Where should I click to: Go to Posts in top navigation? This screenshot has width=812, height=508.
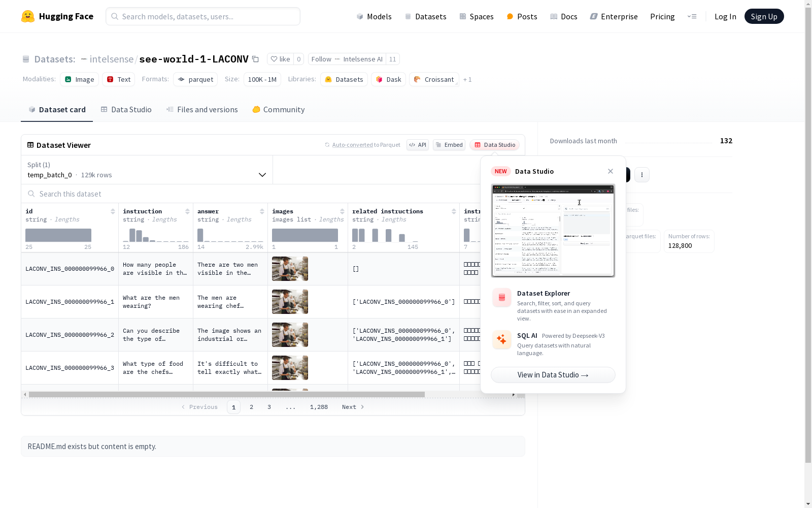pyautogui.click(x=522, y=17)
